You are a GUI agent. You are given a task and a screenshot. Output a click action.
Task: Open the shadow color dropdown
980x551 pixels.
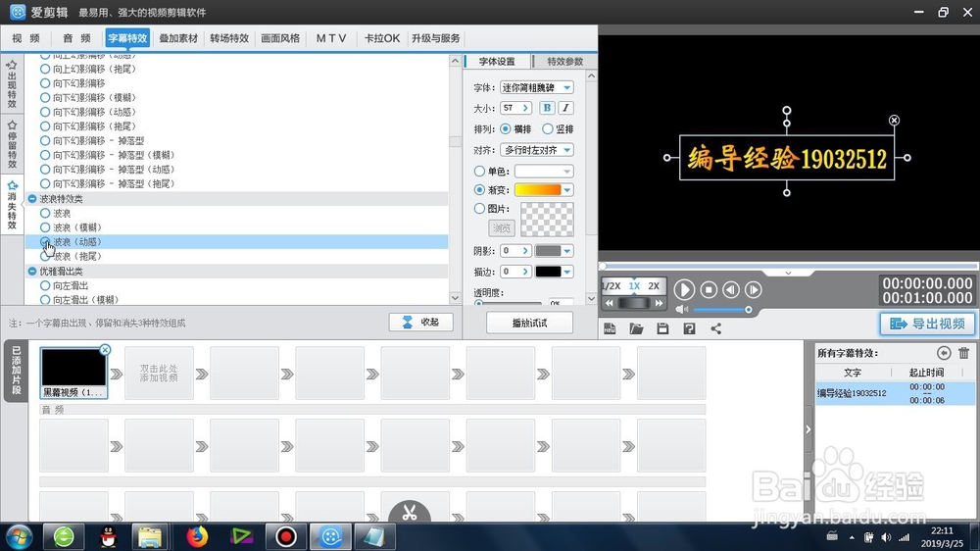tap(566, 251)
